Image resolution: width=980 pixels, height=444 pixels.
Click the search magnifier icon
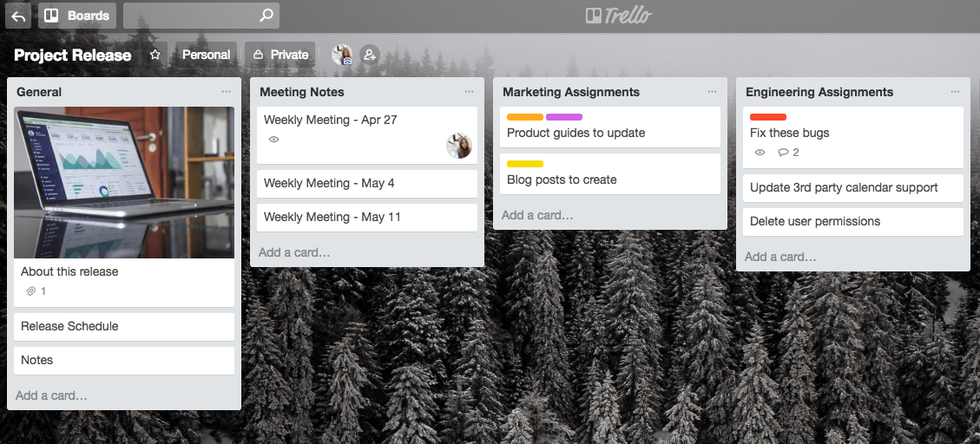tap(266, 15)
